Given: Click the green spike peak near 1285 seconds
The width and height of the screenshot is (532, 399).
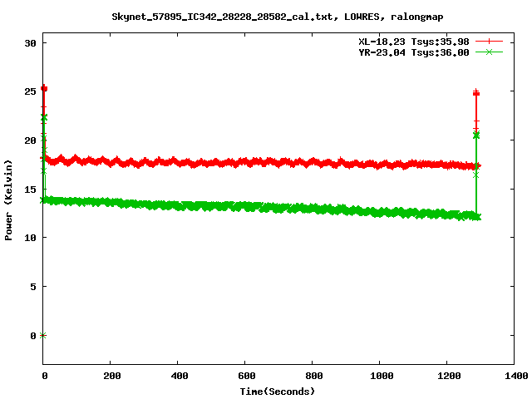Looking at the screenshot, I should (x=476, y=135).
